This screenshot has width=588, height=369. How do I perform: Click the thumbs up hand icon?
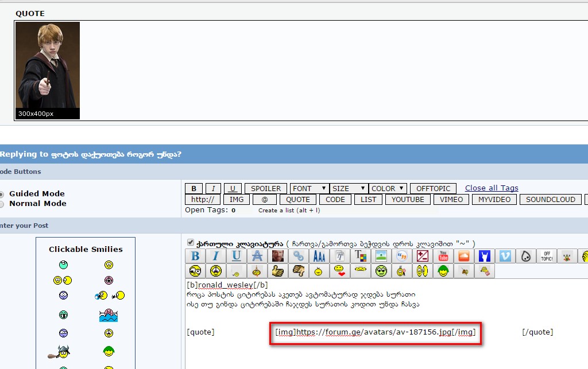pyautogui.click(x=277, y=271)
